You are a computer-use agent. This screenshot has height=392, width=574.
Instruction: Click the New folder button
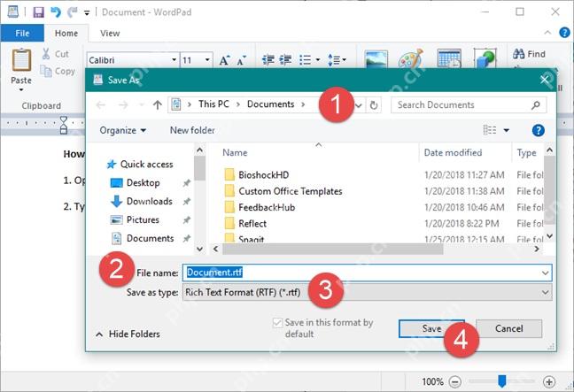tap(192, 130)
